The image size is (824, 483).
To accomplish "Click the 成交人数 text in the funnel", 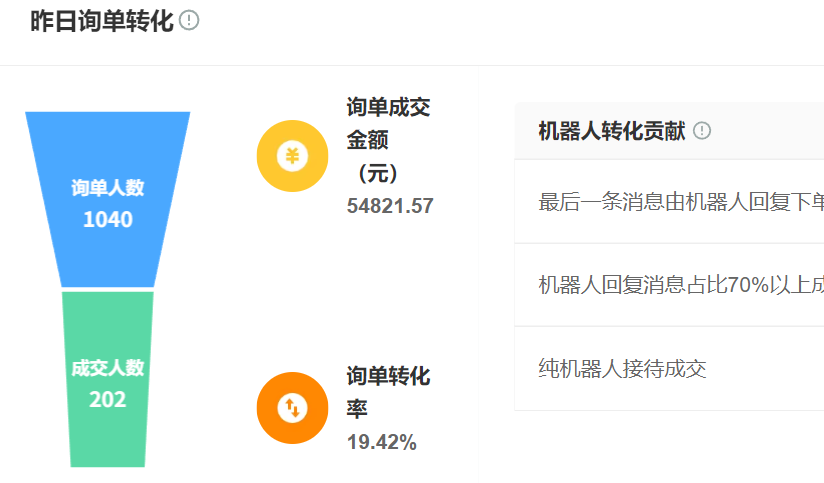I will click(108, 368).
